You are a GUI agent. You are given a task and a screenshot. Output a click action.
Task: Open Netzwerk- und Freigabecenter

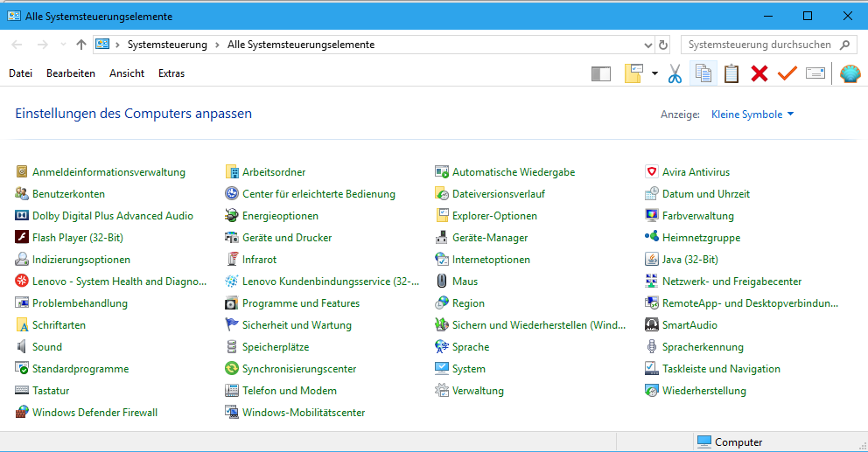(x=731, y=281)
